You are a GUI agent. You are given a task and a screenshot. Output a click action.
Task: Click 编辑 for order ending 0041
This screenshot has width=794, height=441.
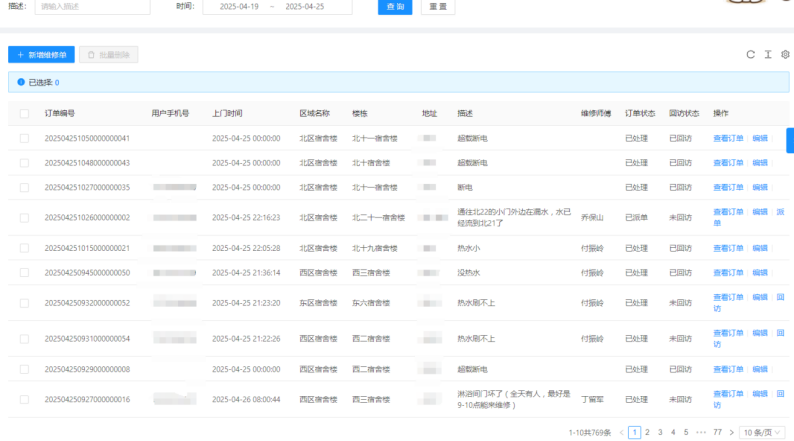coord(760,138)
